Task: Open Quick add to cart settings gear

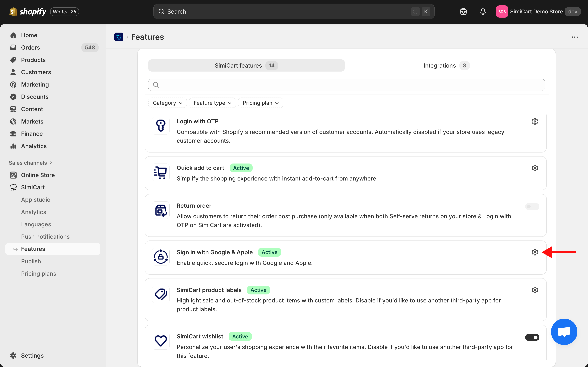Action: click(535, 168)
